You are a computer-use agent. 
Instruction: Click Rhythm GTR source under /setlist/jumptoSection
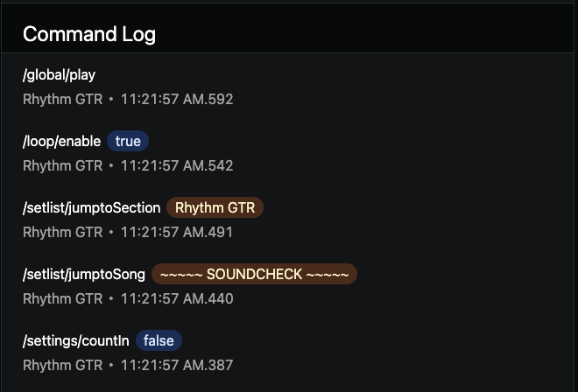click(x=63, y=232)
